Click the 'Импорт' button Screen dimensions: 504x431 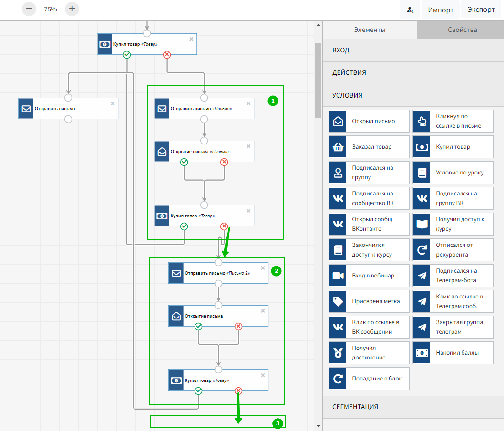coord(441,10)
